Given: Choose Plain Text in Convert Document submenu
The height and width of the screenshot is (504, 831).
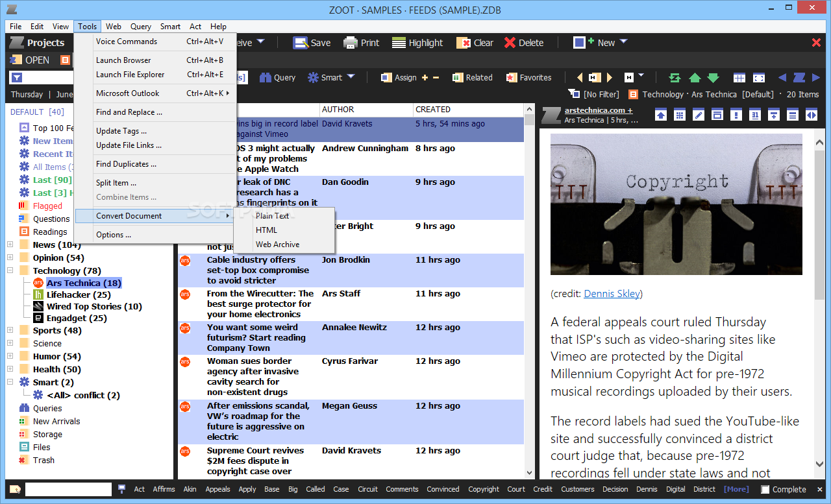Looking at the screenshot, I should (x=284, y=215).
